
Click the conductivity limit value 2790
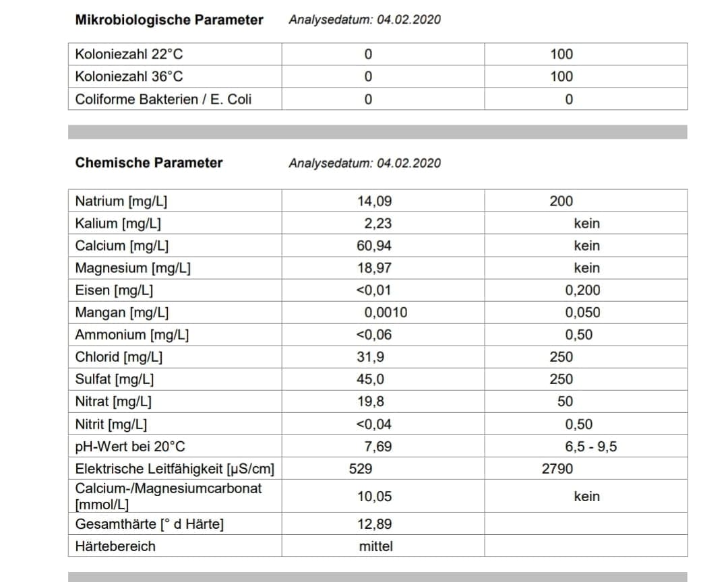tap(557, 469)
